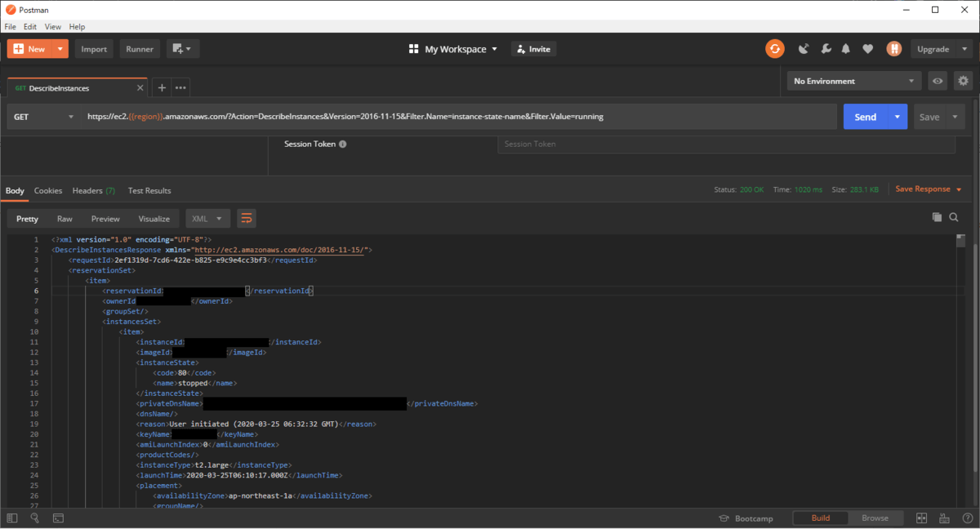This screenshot has height=529, width=980.
Task: Click the ec2.amazonaws.com xmlns link
Action: 280,250
